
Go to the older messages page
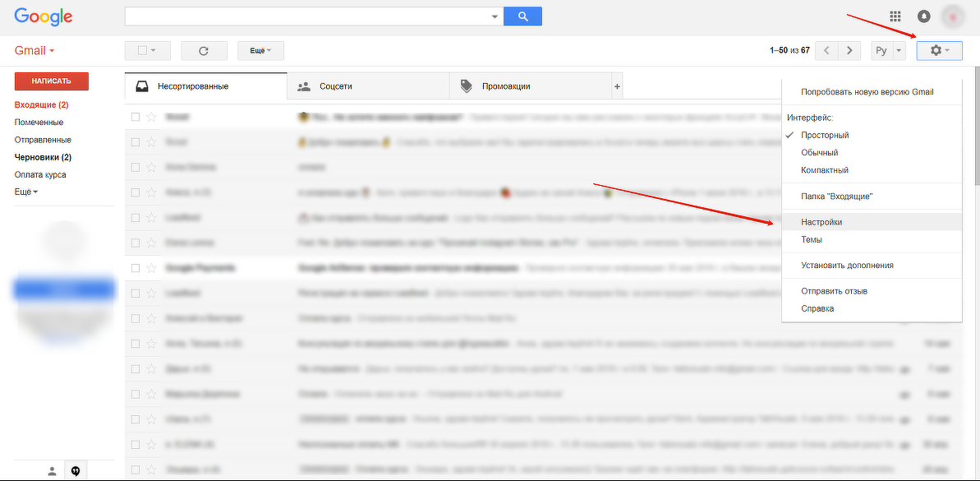848,51
